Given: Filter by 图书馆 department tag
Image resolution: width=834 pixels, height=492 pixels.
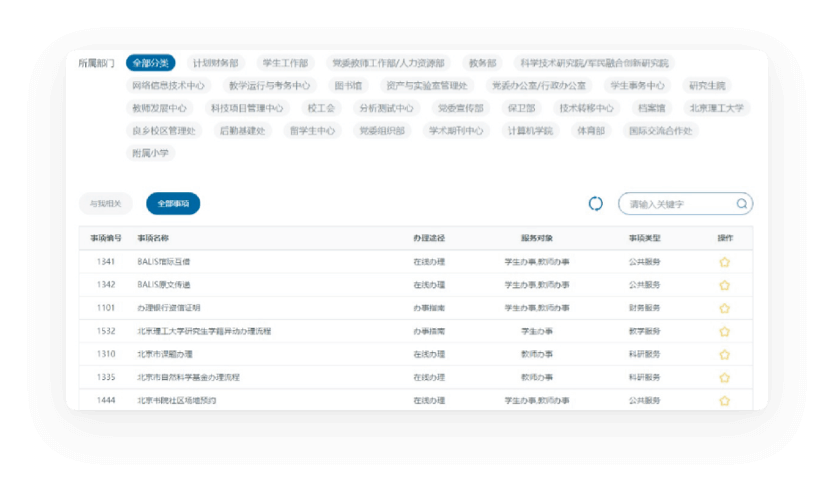Looking at the screenshot, I should (x=348, y=86).
